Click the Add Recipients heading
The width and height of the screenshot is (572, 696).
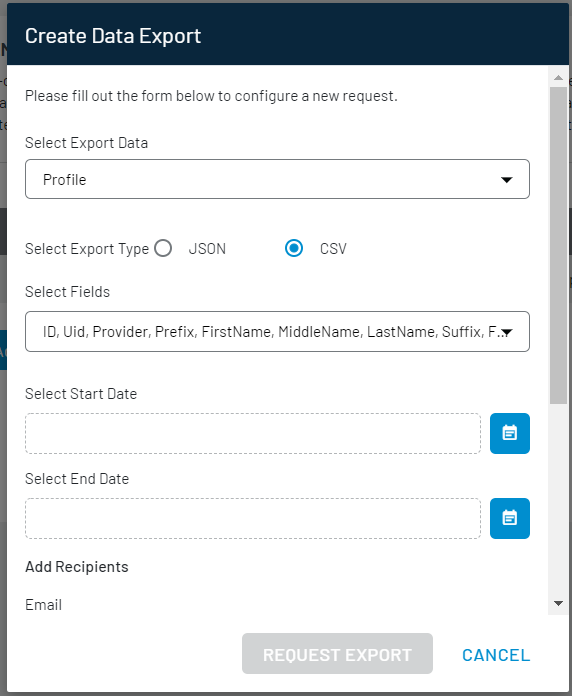tap(77, 567)
